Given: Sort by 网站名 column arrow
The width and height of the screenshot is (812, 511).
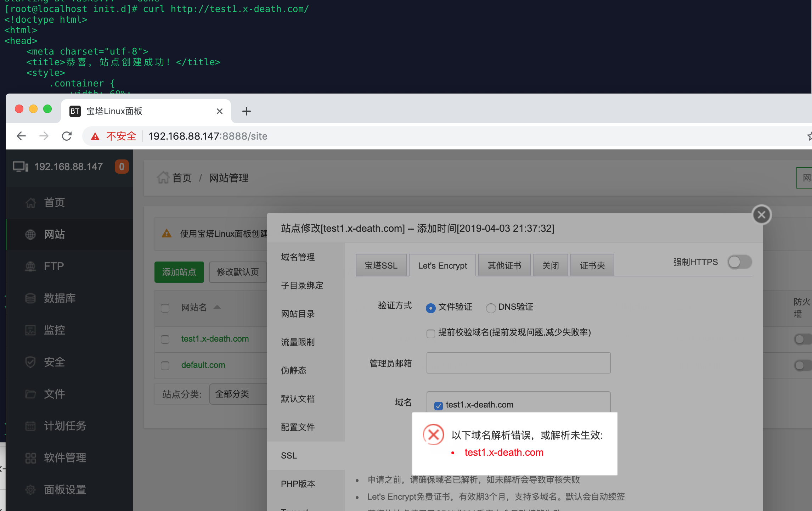Looking at the screenshot, I should coord(217,307).
